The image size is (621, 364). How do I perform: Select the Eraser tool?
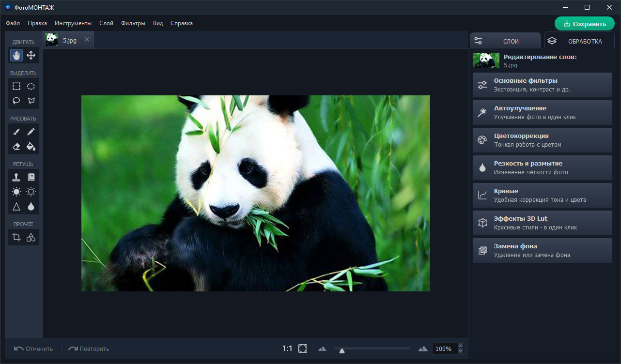[x=16, y=146]
